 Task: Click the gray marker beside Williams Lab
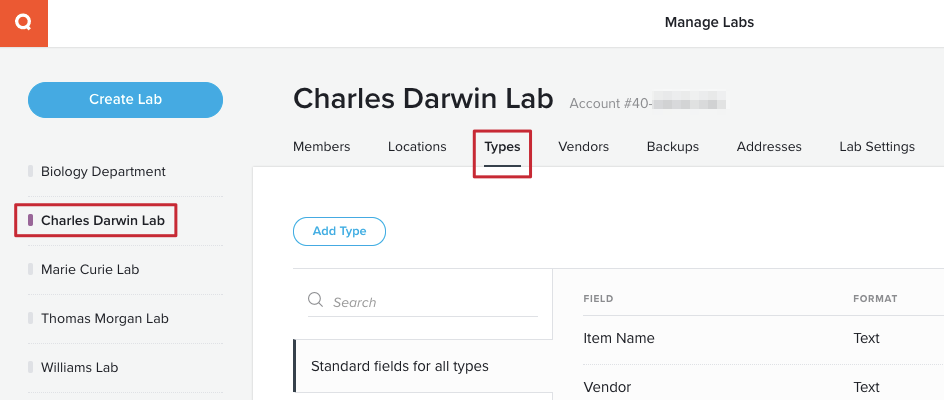31,367
